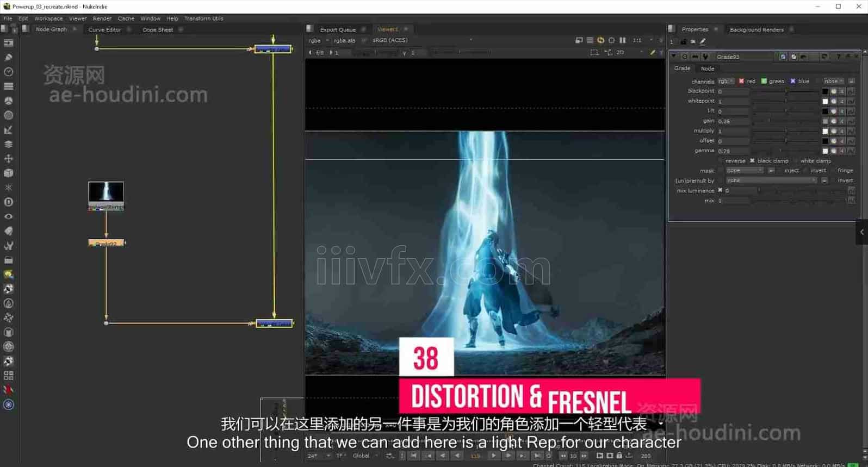Open the extra channel none dropdown
Image resolution: width=868 pixels, height=467 pixels.
[x=833, y=81]
